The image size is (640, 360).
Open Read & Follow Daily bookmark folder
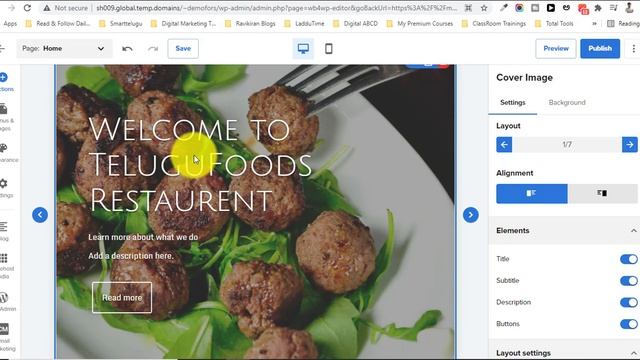pos(58,24)
